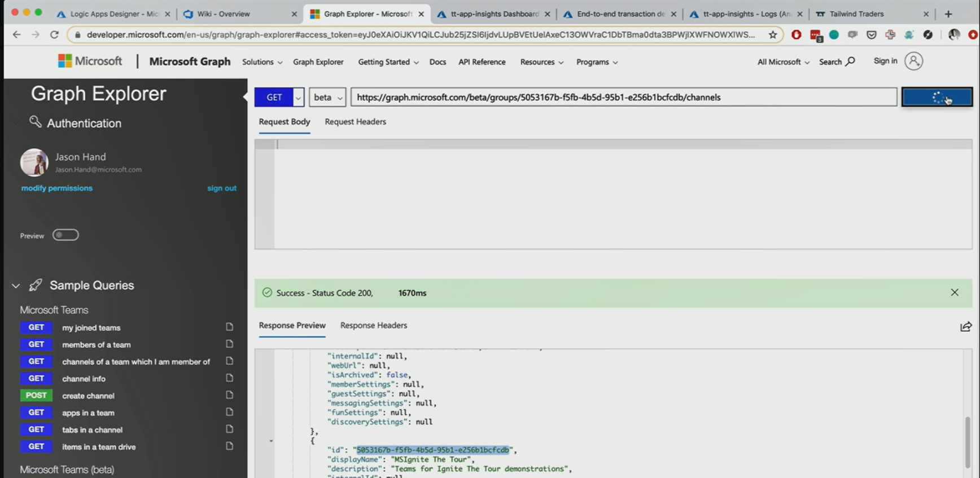Click the Sign in user avatar icon
Viewport: 980px width, 478px height.
[x=913, y=61]
